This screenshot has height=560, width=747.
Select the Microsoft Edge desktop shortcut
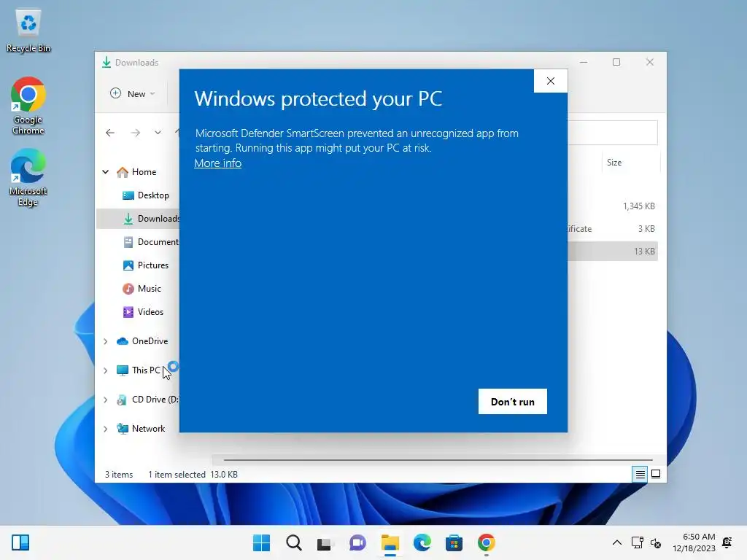[28, 177]
